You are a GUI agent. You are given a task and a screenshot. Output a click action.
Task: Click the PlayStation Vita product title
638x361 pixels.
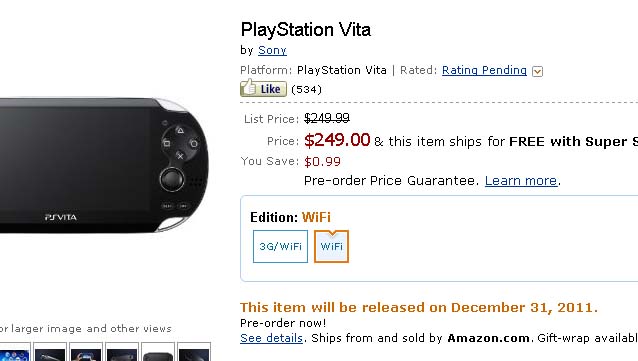click(x=306, y=30)
